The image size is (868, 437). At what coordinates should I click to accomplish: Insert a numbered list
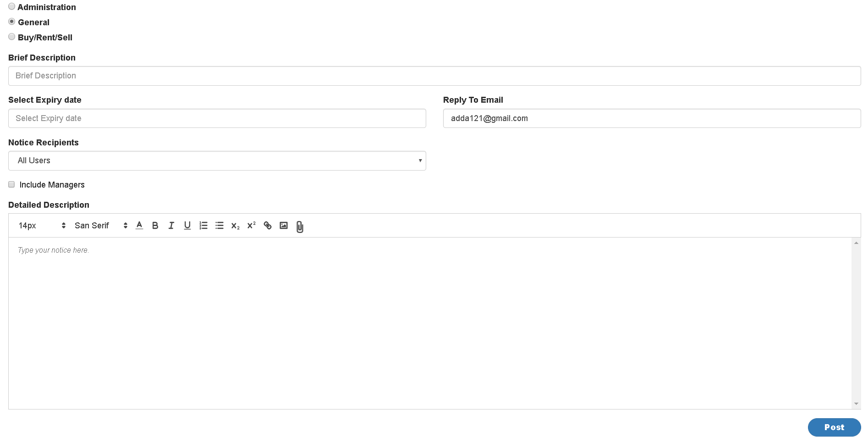(x=203, y=226)
